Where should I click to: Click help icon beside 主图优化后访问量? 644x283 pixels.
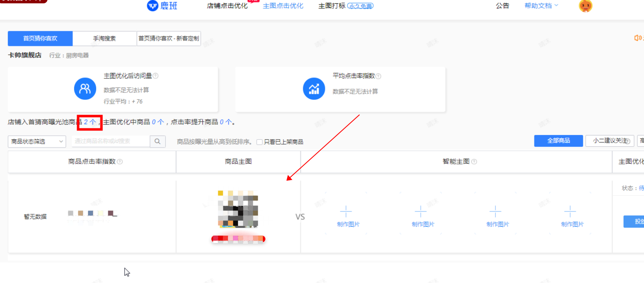tap(155, 76)
